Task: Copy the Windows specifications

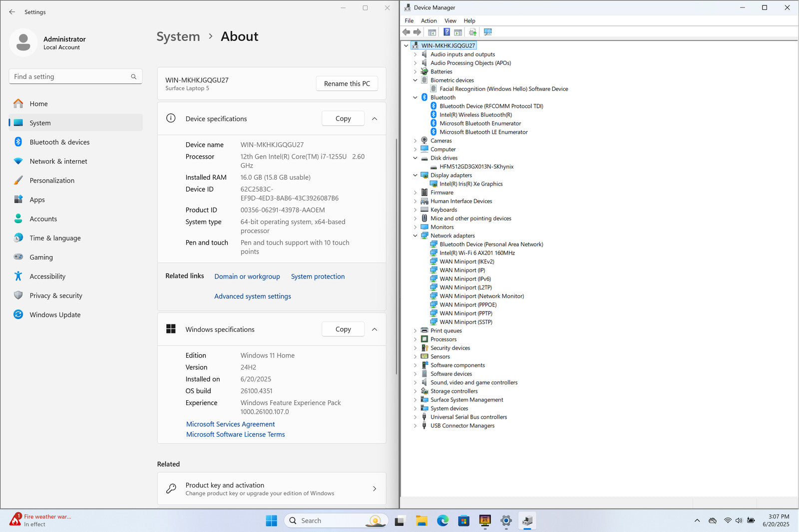Action: (343, 329)
